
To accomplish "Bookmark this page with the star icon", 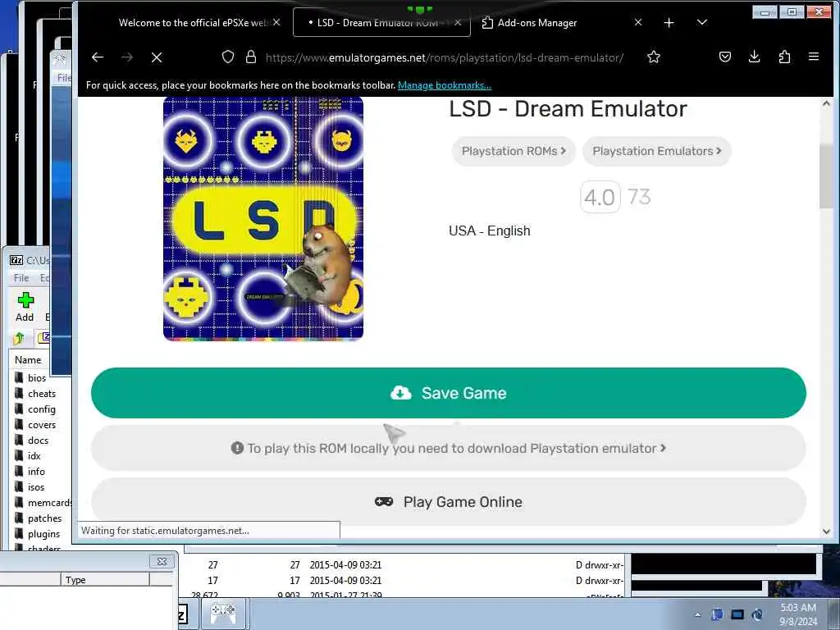I will [654, 57].
